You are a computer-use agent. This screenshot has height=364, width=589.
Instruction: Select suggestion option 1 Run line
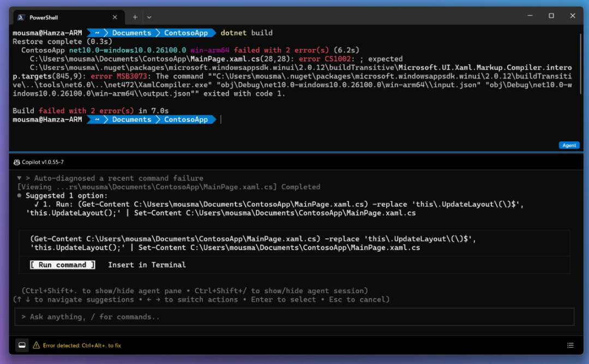point(275,209)
